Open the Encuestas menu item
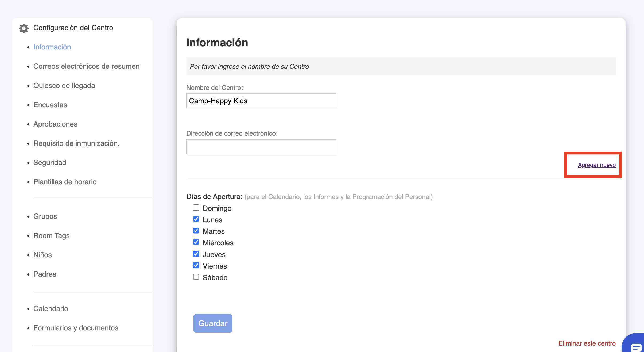Viewport: 644px width, 352px height. coord(50,105)
